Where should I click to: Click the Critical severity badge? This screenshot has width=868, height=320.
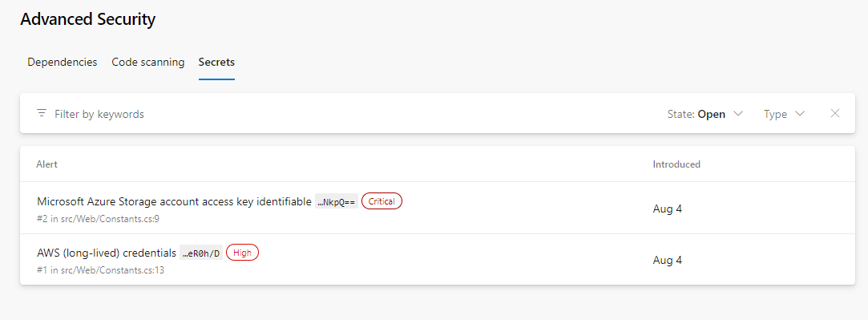coord(382,201)
